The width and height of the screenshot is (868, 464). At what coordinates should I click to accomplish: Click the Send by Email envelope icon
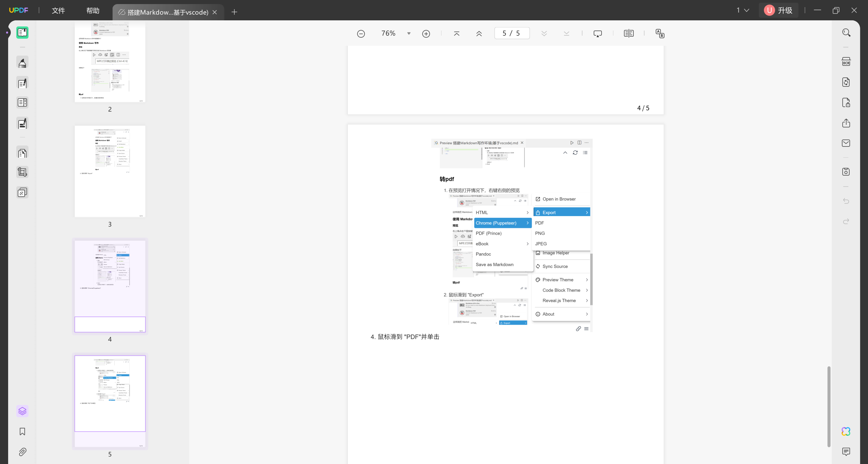point(846,143)
